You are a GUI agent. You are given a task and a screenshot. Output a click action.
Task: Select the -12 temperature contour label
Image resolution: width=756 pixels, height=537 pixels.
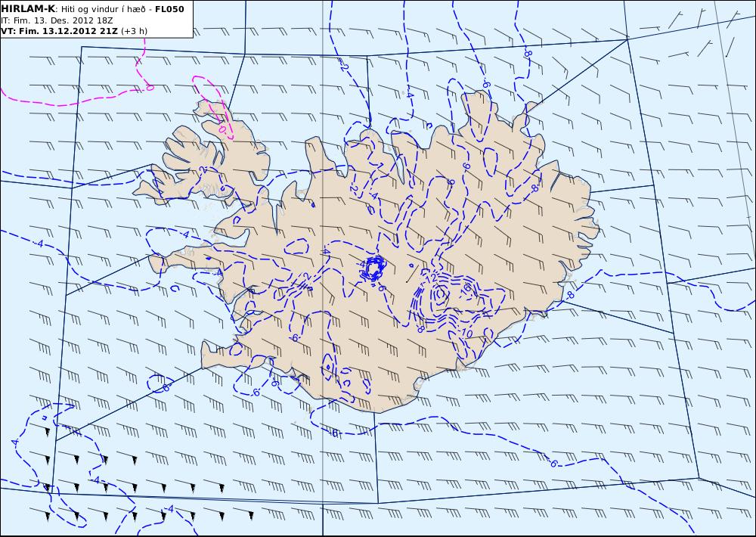[429, 278]
